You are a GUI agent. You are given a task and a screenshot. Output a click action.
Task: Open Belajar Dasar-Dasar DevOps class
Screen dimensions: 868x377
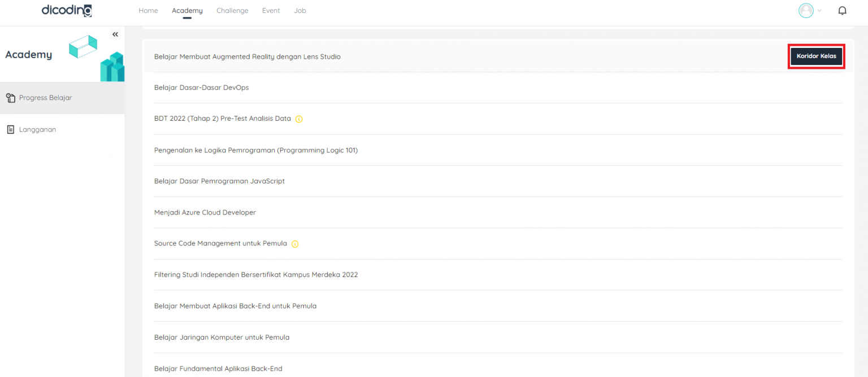click(x=201, y=87)
